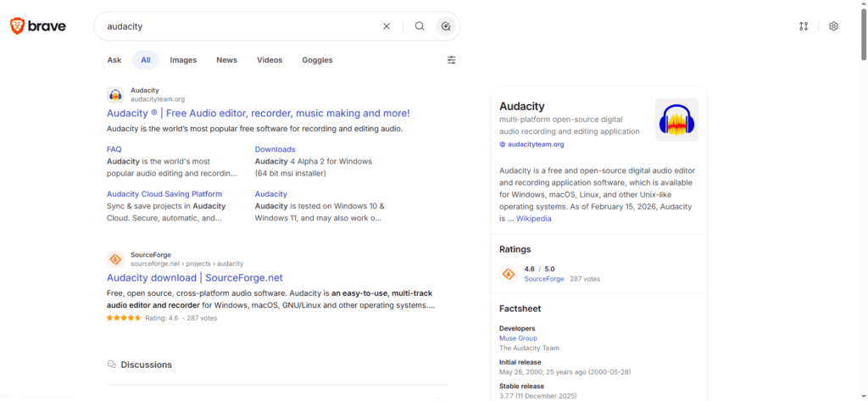Click SourceForge icon in Ratings section
The height and width of the screenshot is (401, 868).
(x=509, y=274)
